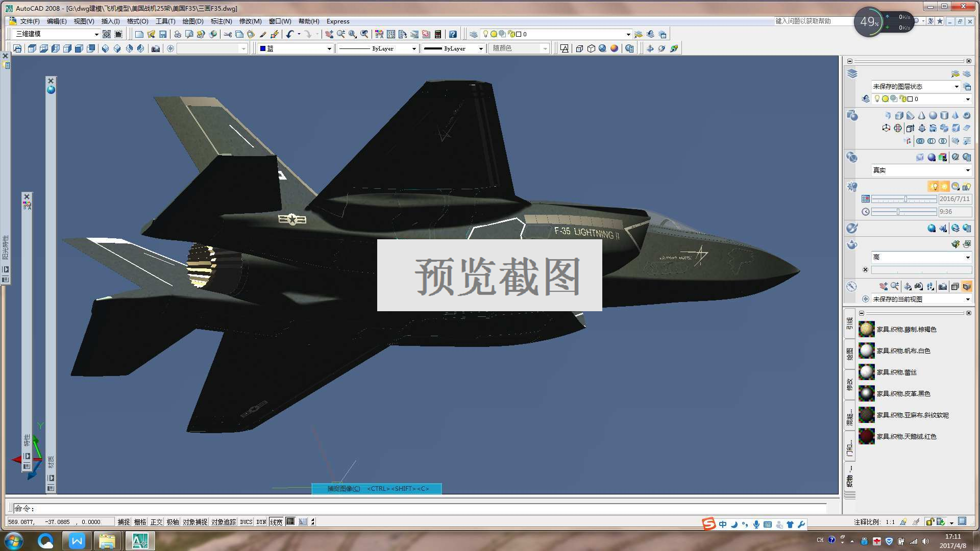Open the 视图(V) menu
980x551 pixels.
point(84,21)
